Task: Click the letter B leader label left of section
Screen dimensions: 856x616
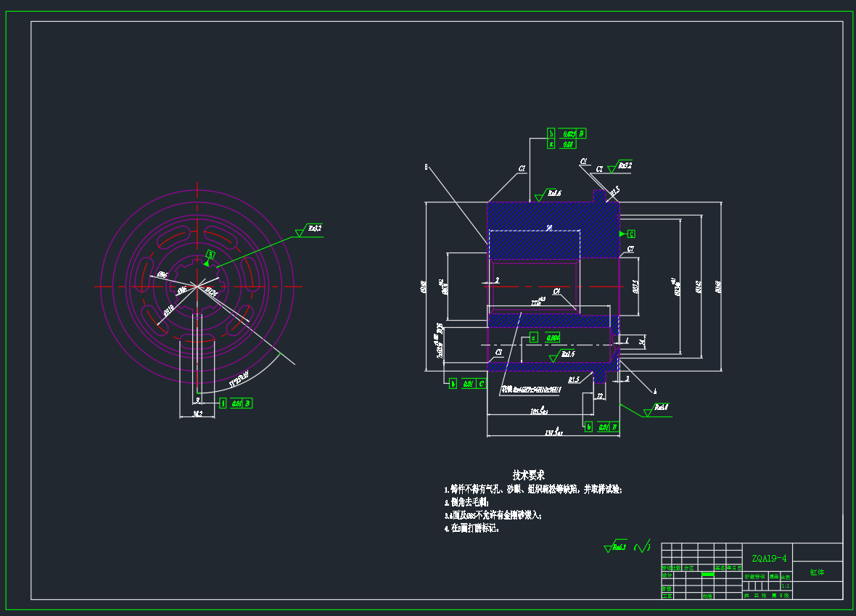Action: 426,167
